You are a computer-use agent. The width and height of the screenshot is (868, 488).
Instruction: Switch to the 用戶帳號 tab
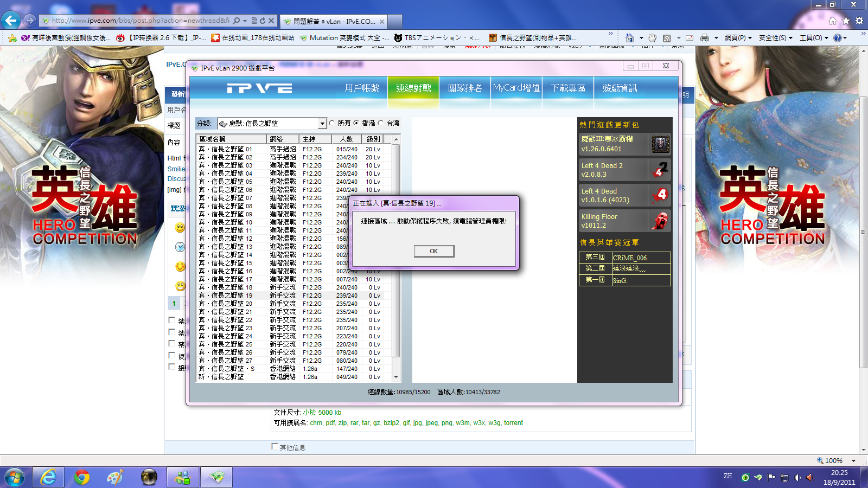(362, 88)
